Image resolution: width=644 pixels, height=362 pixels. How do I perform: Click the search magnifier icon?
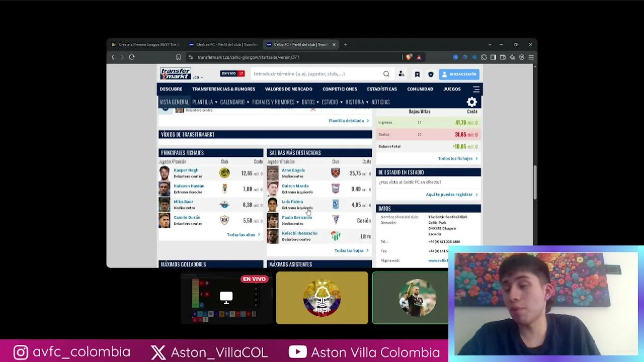pos(386,74)
